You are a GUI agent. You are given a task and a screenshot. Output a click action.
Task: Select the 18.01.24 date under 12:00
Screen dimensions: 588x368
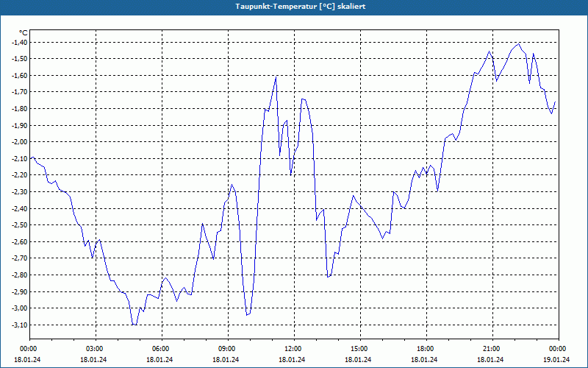pyautogui.click(x=292, y=359)
